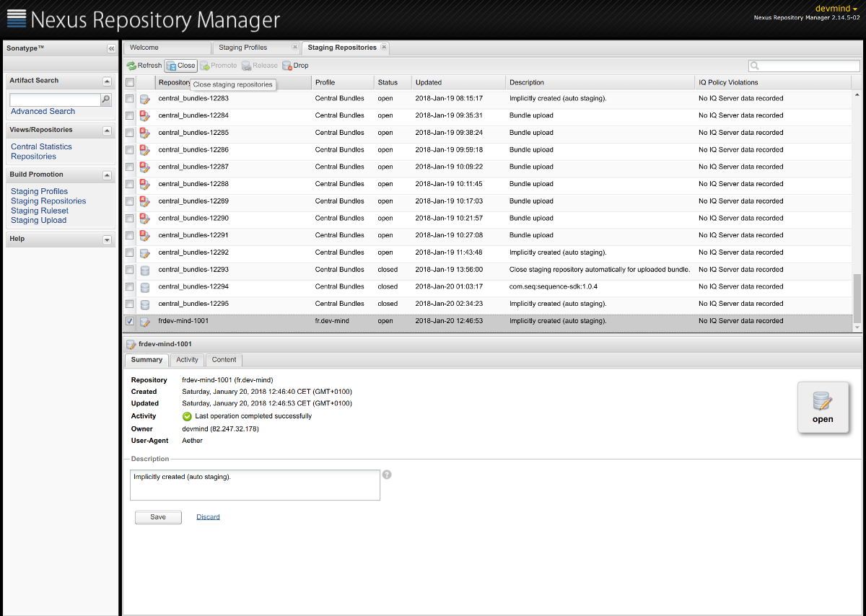Select the central_bundles-12294 row text

click(193, 287)
